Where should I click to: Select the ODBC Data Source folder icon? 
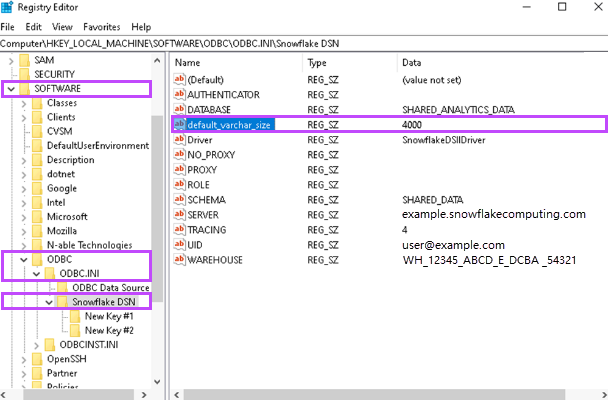tap(62, 288)
